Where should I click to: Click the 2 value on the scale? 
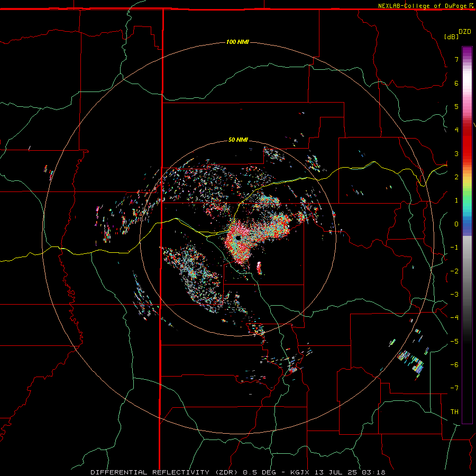(x=456, y=177)
